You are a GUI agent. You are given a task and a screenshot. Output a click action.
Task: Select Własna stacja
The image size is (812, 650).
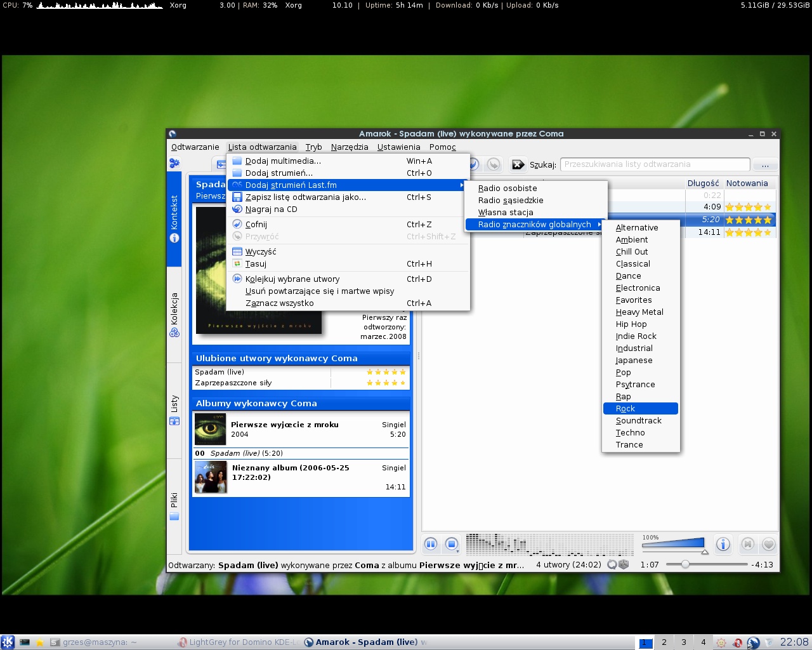(535, 213)
